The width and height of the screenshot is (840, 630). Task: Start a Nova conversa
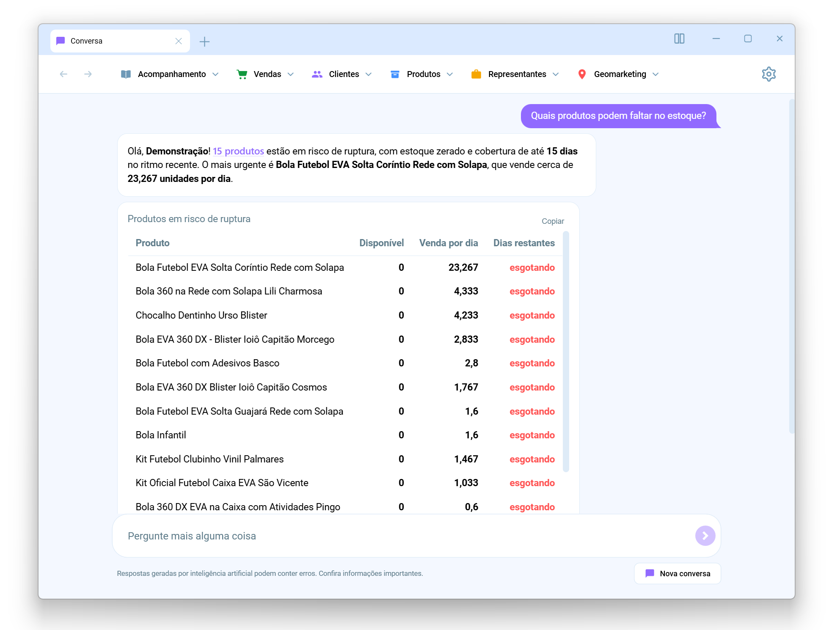[677, 573]
